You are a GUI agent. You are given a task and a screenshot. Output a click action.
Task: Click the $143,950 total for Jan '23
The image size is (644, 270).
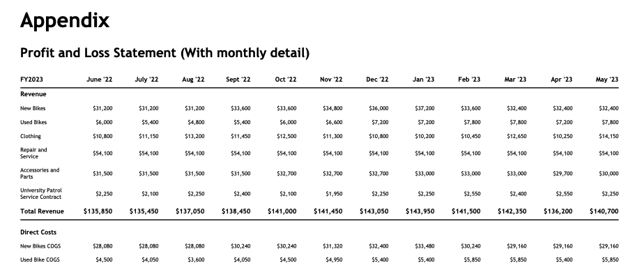tap(420, 211)
